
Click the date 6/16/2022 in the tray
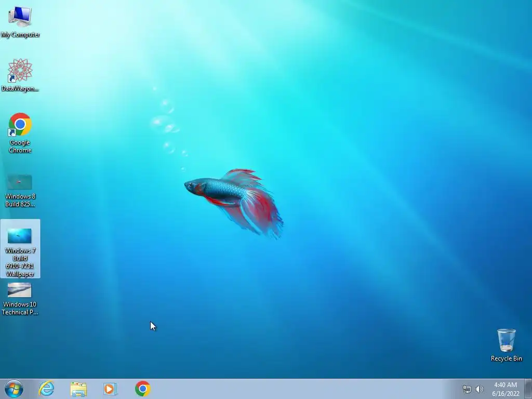pyautogui.click(x=506, y=394)
